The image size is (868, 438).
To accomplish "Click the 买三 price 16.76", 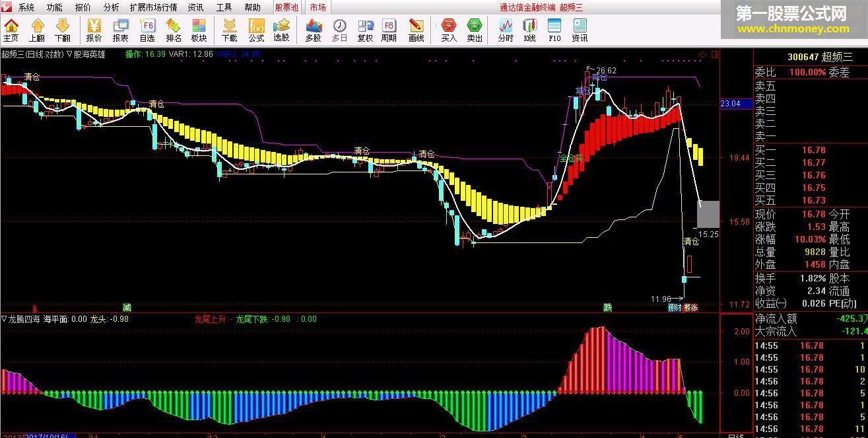I will 813,175.
